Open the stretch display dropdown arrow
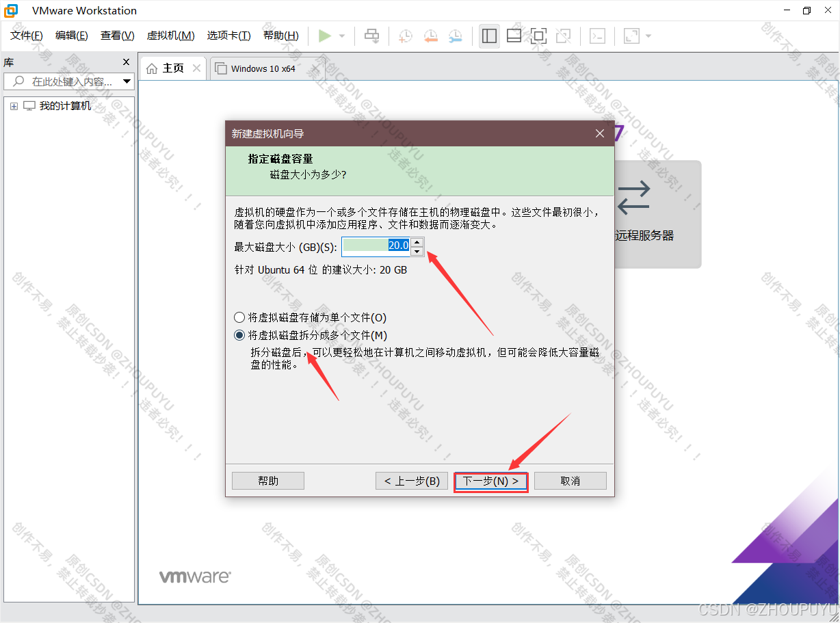The height and width of the screenshot is (623, 840). tap(648, 36)
